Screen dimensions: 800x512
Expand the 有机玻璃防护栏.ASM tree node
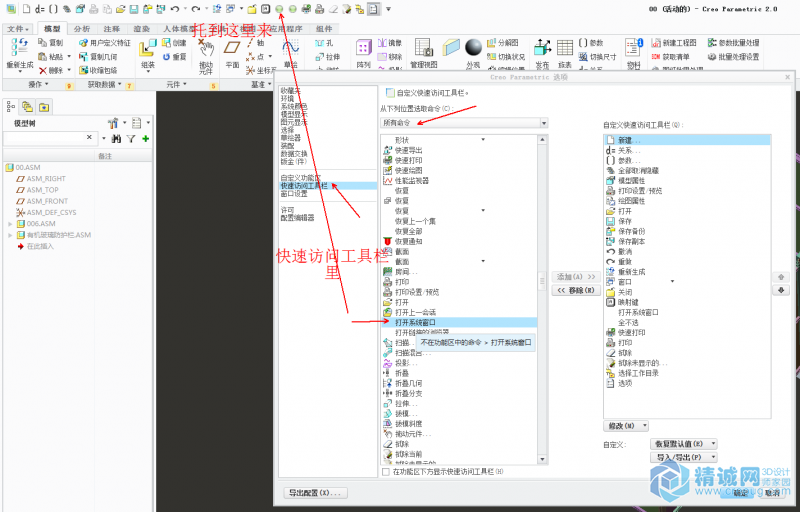[x=10, y=235]
